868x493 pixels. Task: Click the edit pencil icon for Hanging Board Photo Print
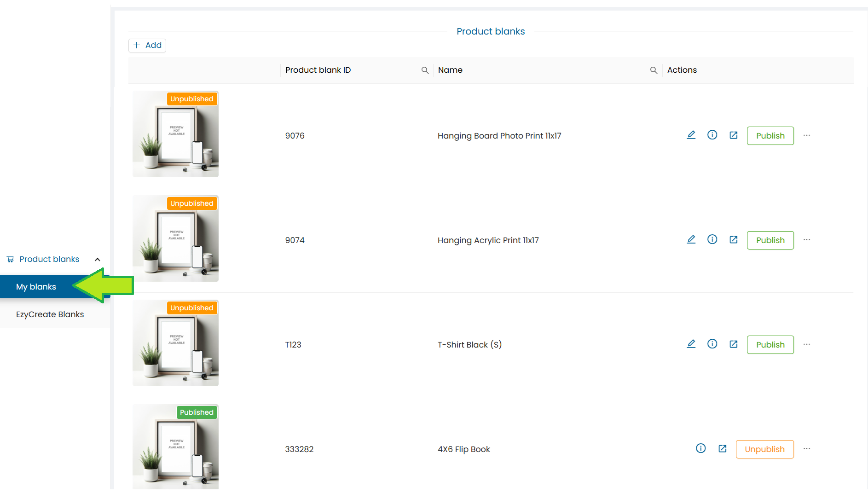pos(691,135)
